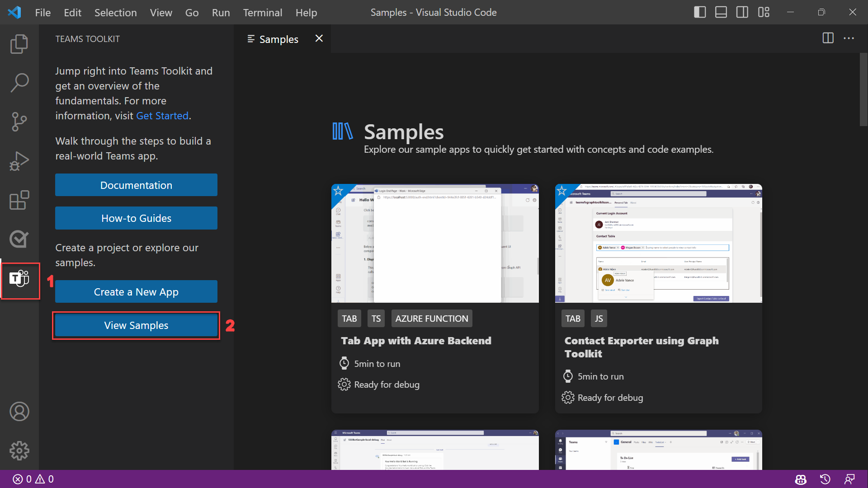Select the Source Control icon
The height and width of the screenshot is (488, 868).
pyautogui.click(x=19, y=121)
